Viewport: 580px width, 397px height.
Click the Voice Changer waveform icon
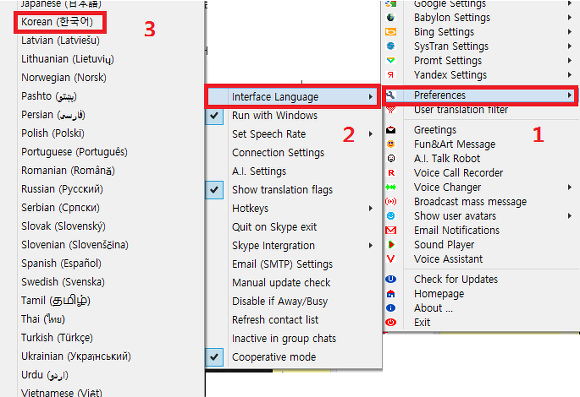[391, 187]
